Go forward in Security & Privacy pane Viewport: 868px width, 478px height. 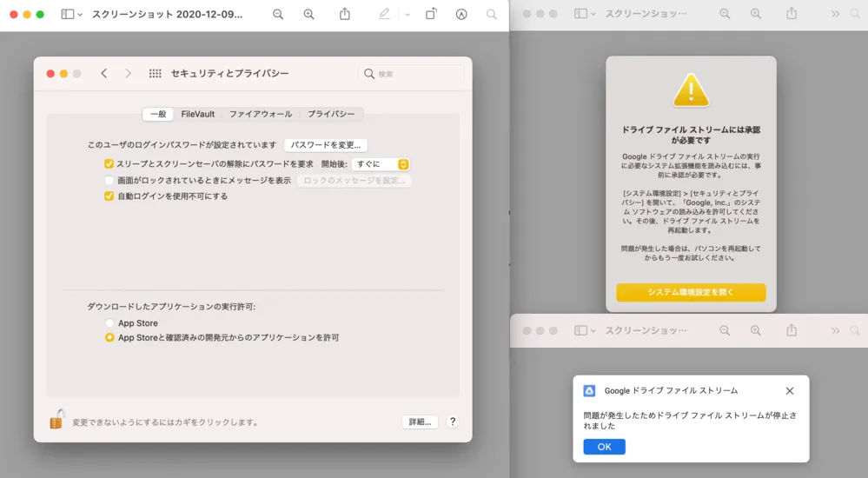coord(128,73)
